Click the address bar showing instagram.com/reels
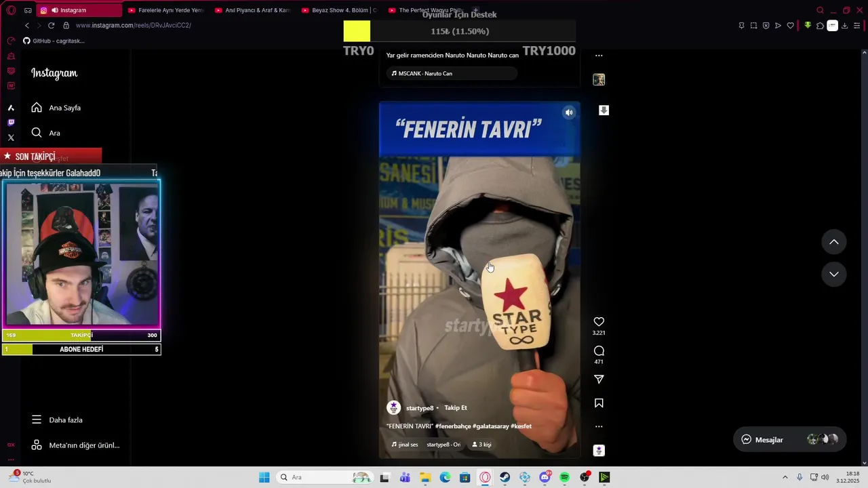The image size is (868, 488). pyautogui.click(x=133, y=25)
